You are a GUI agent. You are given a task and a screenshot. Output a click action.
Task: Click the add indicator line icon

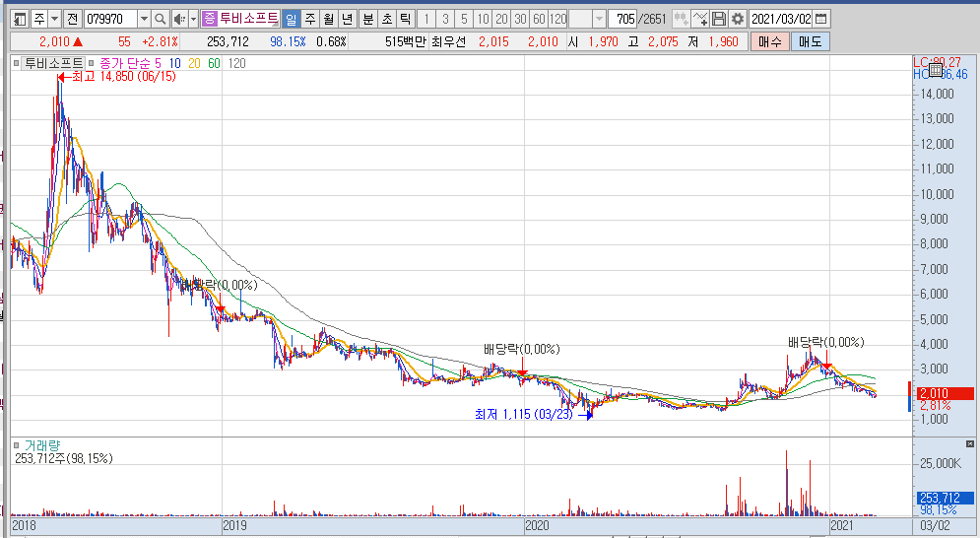[700, 19]
